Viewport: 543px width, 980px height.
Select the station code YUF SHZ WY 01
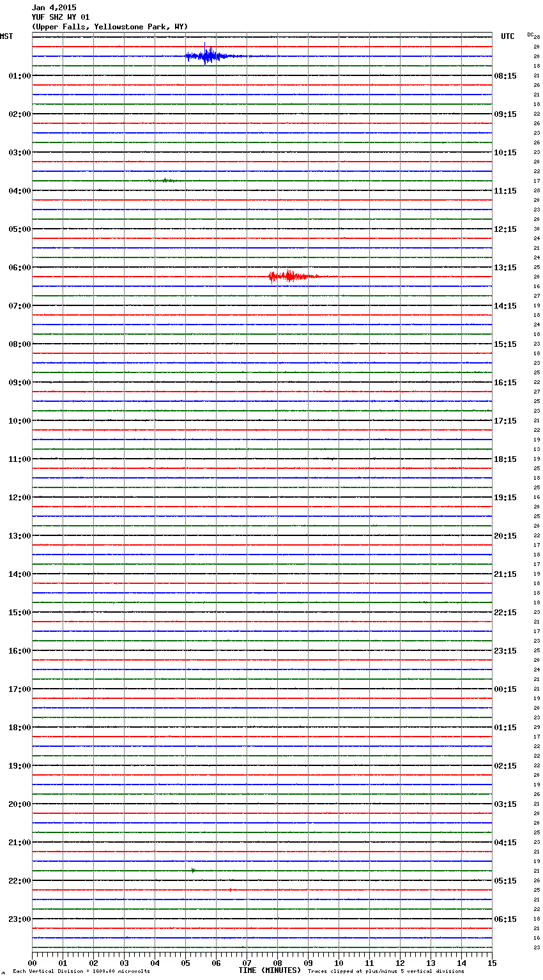[61, 17]
